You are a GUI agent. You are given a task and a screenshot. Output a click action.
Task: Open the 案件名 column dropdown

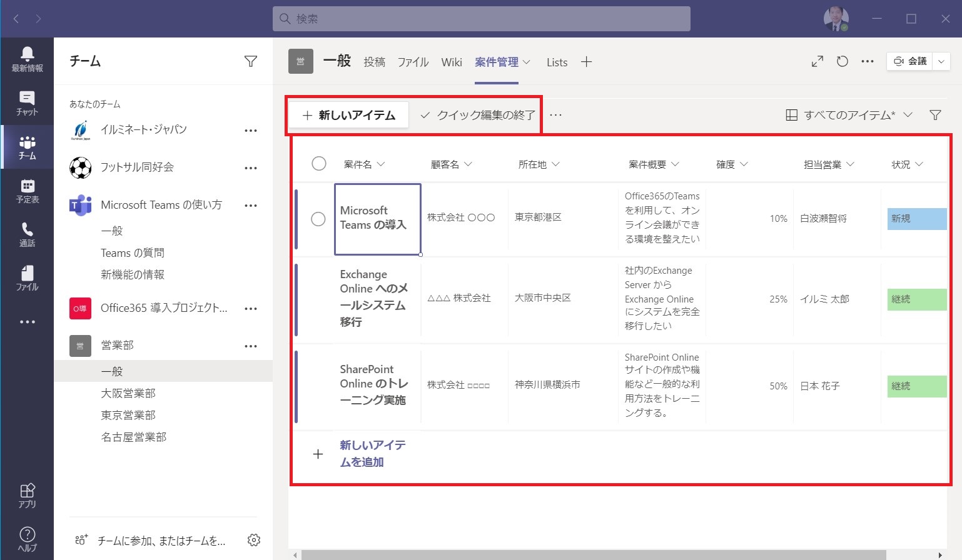(381, 164)
